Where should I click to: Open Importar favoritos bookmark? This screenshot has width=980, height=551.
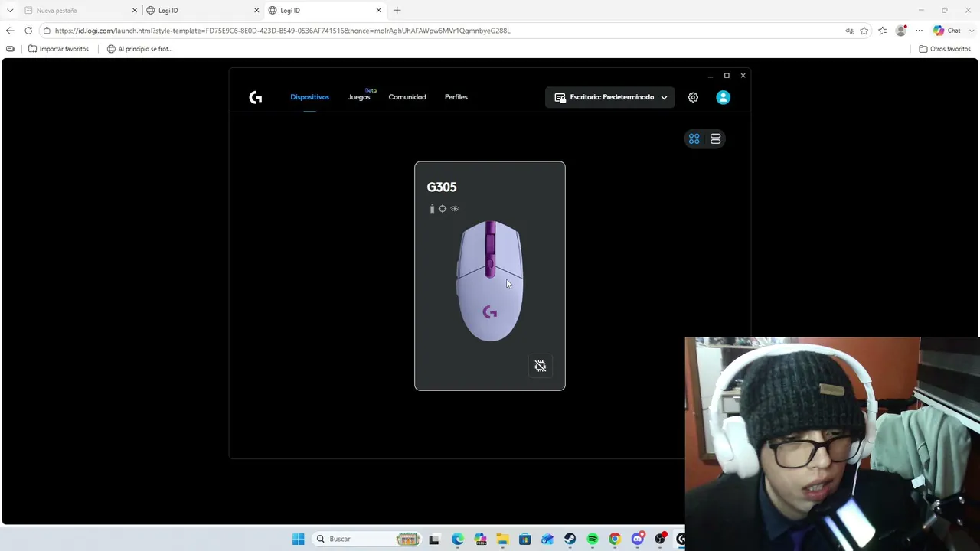click(x=58, y=49)
